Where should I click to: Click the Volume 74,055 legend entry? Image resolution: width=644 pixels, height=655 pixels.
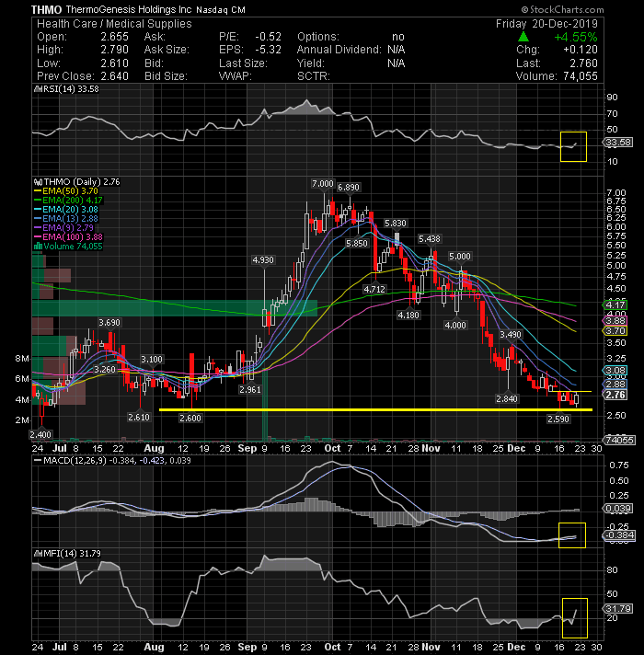(x=68, y=246)
